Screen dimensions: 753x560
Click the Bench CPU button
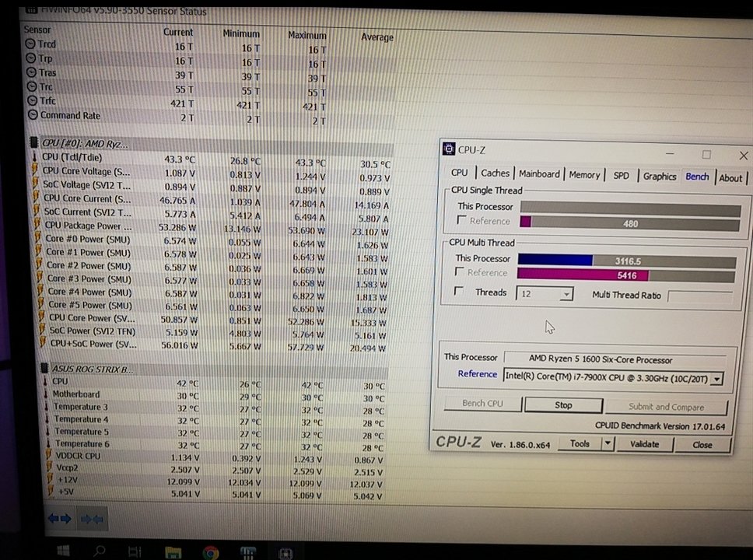pos(482,404)
